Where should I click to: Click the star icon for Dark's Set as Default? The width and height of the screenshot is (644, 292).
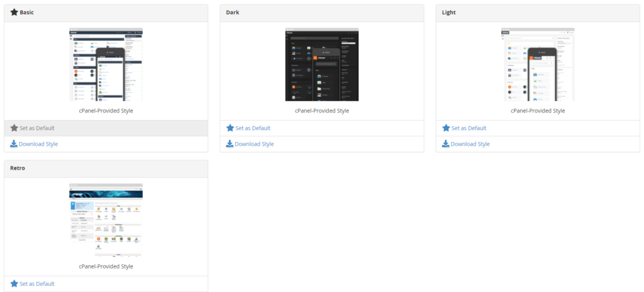(230, 128)
